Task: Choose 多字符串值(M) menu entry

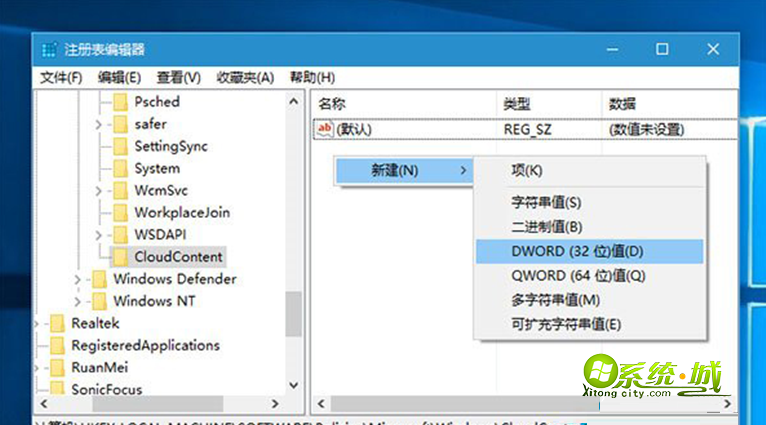Action: point(590,300)
